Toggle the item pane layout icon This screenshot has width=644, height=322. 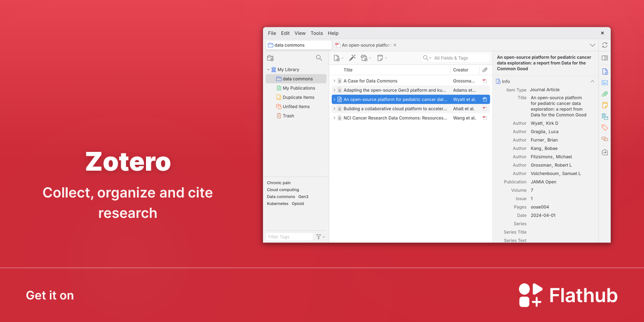(605, 58)
